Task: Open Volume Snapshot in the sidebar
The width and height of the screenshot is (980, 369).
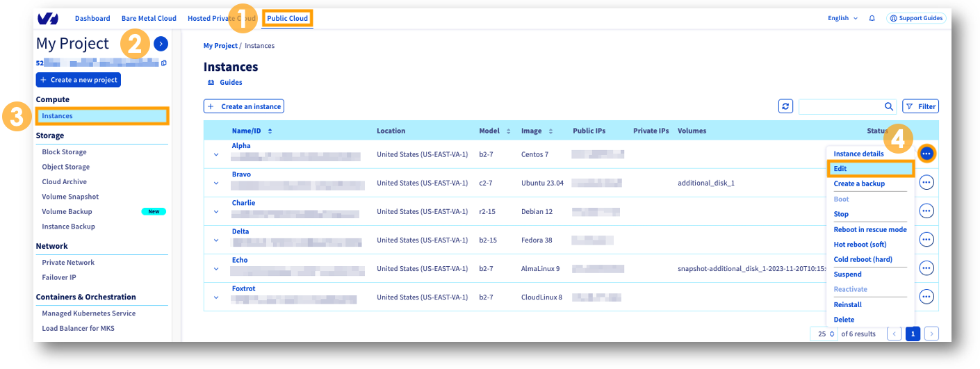Action: click(70, 197)
